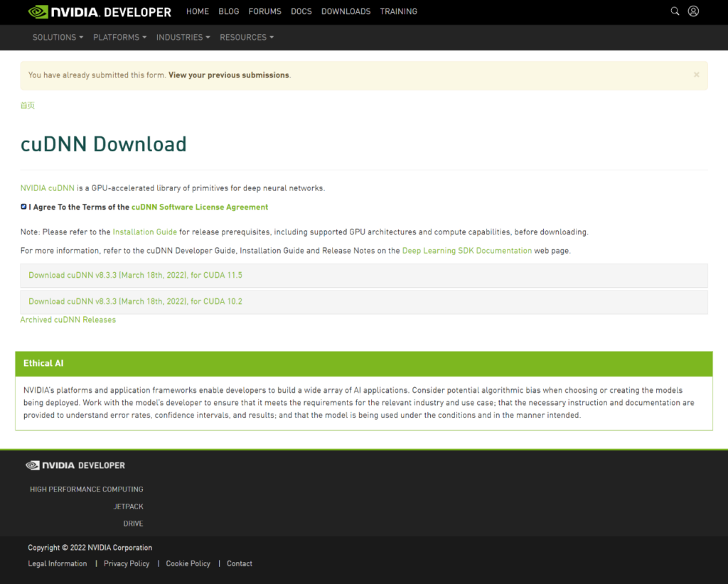Toggle the license agreement checkbox
Viewport: 728px width, 584px height.
[x=23, y=207]
